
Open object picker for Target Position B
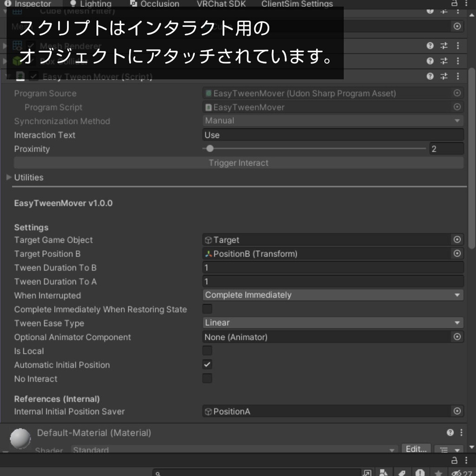[x=457, y=253]
